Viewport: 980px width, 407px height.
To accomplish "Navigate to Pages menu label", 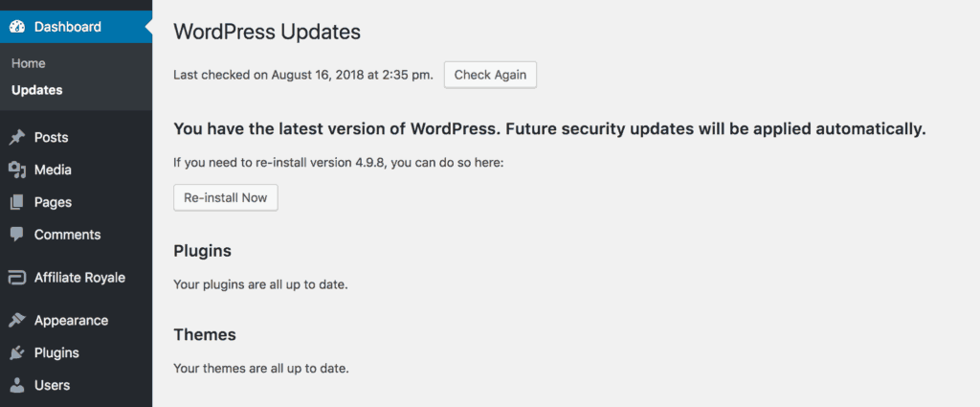I will coord(53,203).
